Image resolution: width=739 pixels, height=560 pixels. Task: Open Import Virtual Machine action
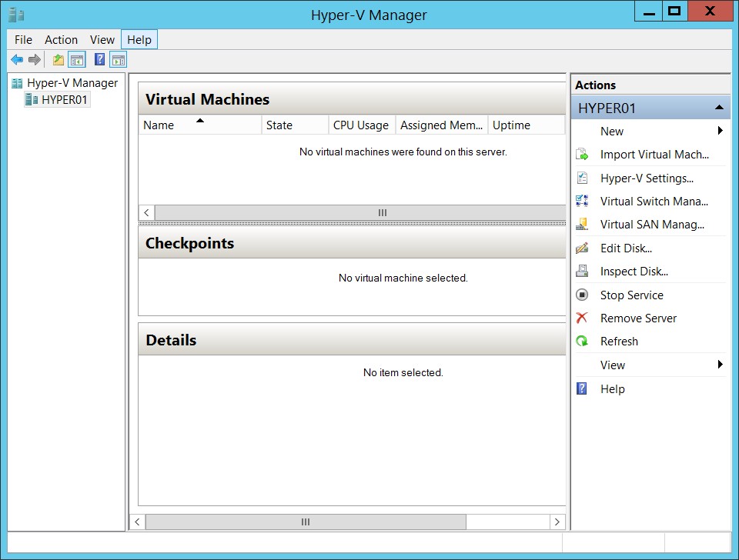(654, 155)
